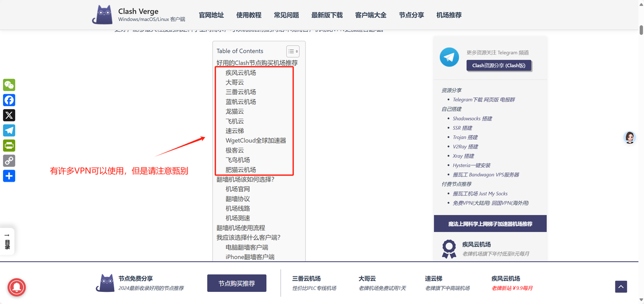Click the page vertical scrollbar
Screen dimensions: 644x304
(640, 151)
